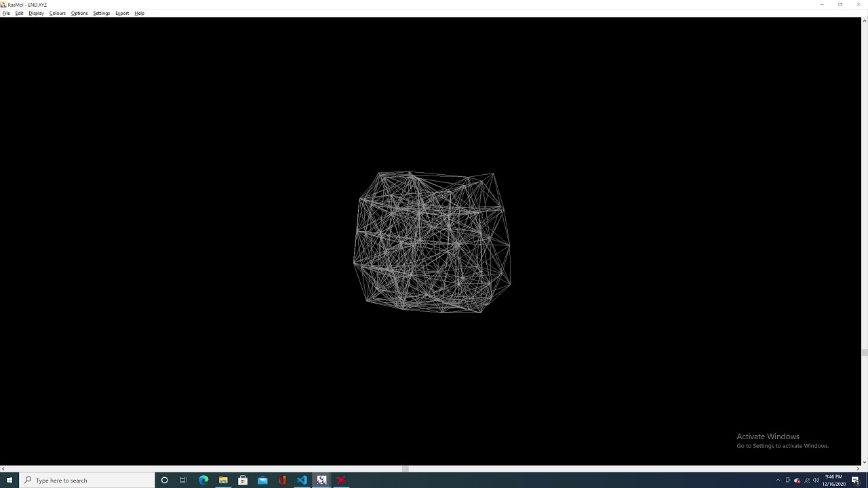Click the scroll-up arrow of vertical scrollbar
Screen dimensions: 868x488
point(864,20)
